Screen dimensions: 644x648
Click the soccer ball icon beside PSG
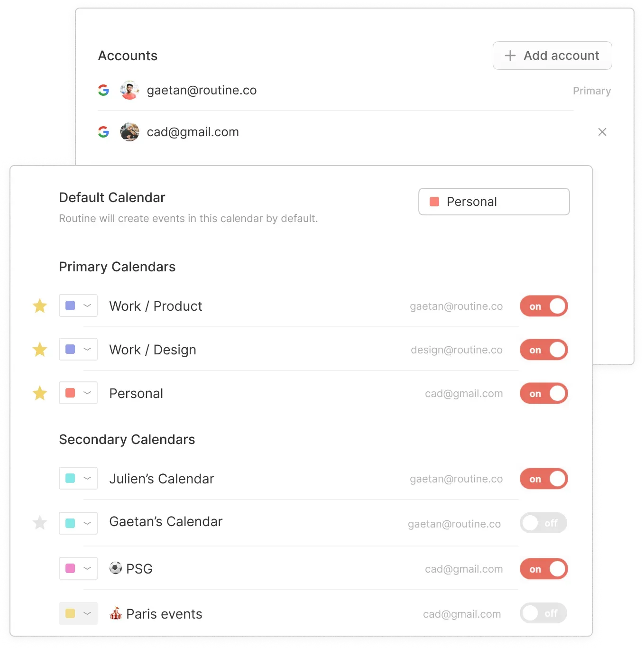116,568
